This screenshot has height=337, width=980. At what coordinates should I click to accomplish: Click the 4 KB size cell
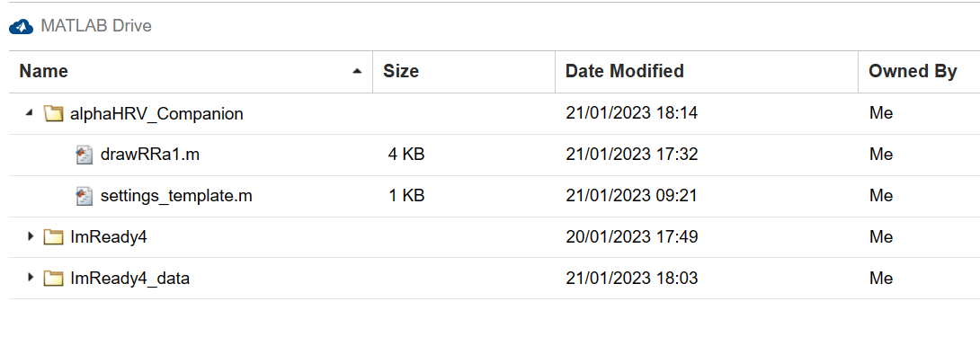coord(406,155)
